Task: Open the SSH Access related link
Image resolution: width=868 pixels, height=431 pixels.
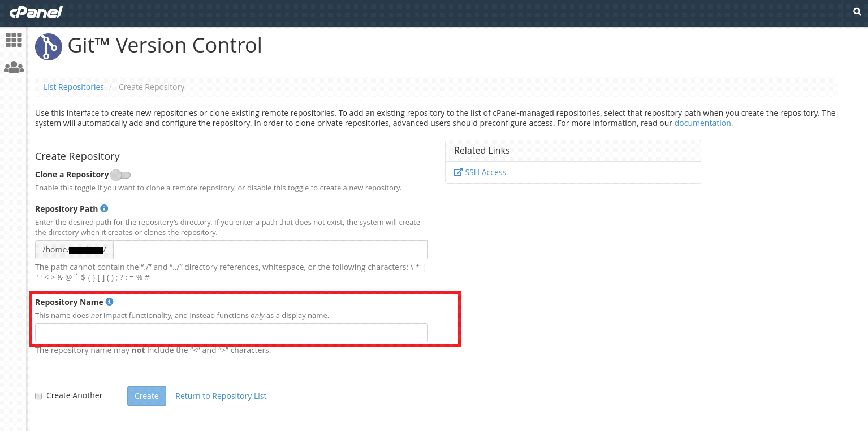Action: click(x=485, y=172)
